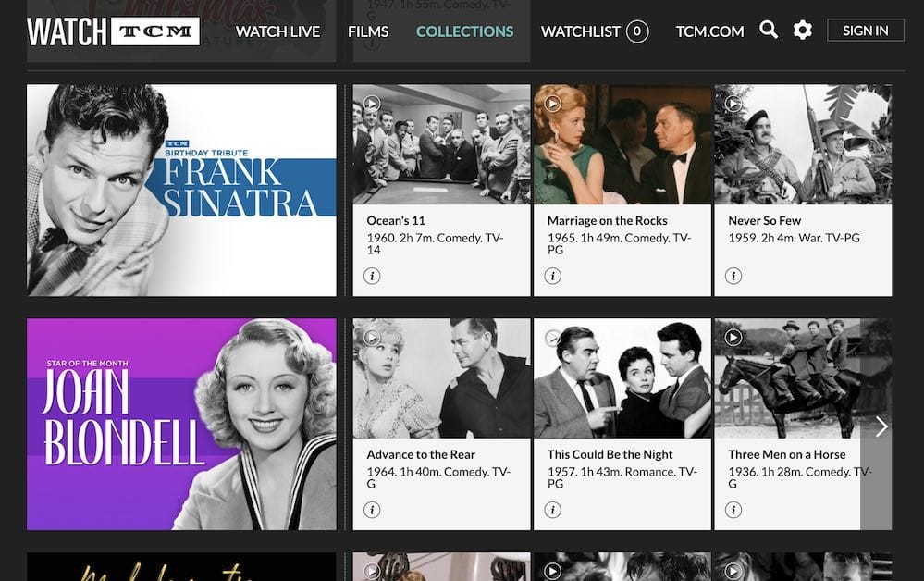
Task: Open the Frank Sinatra Birthday Tribute collection
Action: (x=181, y=189)
